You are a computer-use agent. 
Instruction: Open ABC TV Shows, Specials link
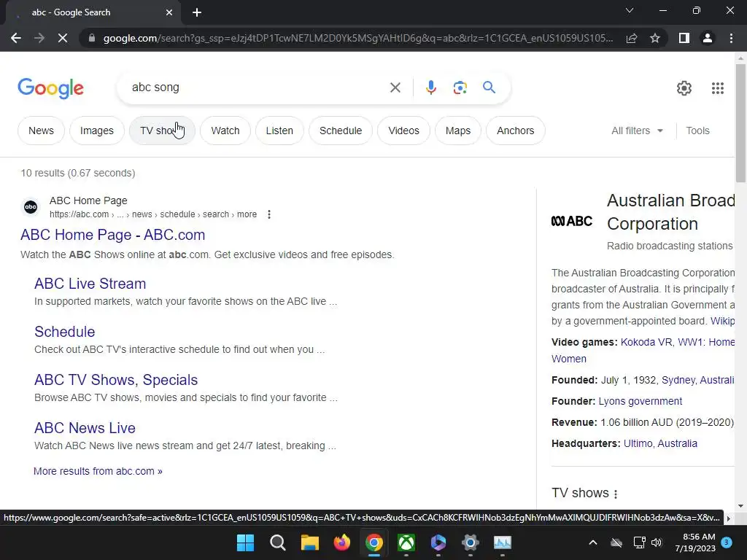pos(116,380)
